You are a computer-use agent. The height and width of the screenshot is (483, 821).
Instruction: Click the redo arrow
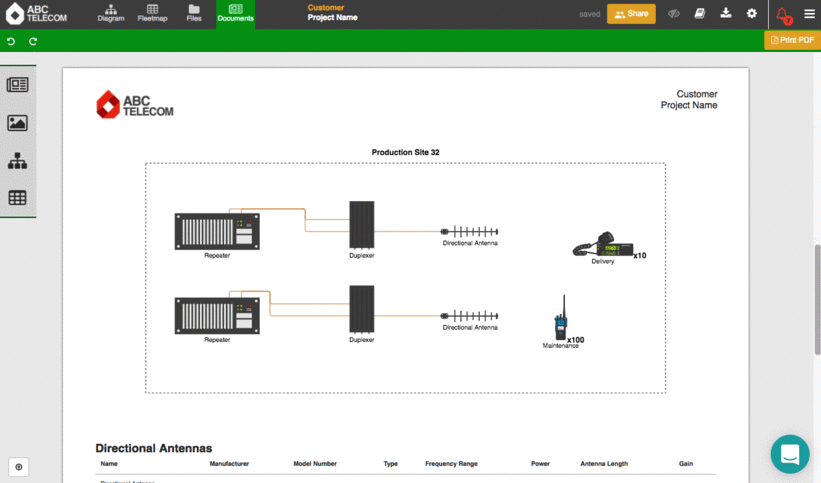point(33,41)
